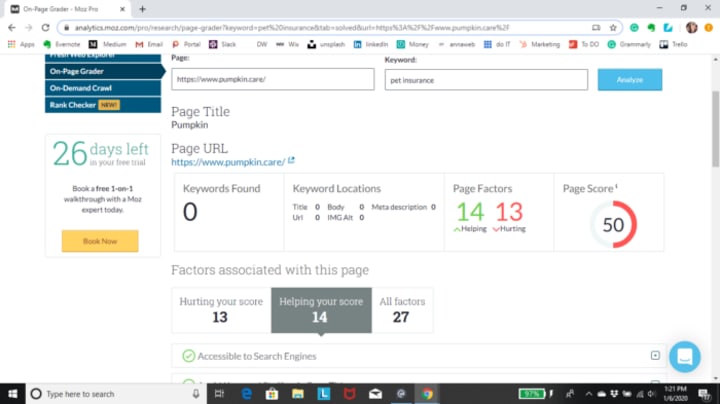Click the Keyword input containing pet insurance
Image resolution: width=720 pixels, height=404 pixels.
point(486,80)
